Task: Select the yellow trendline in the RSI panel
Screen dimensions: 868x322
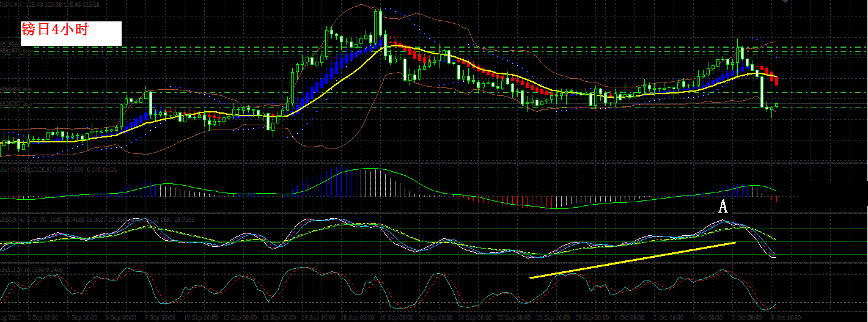Action: pyautogui.click(x=633, y=260)
